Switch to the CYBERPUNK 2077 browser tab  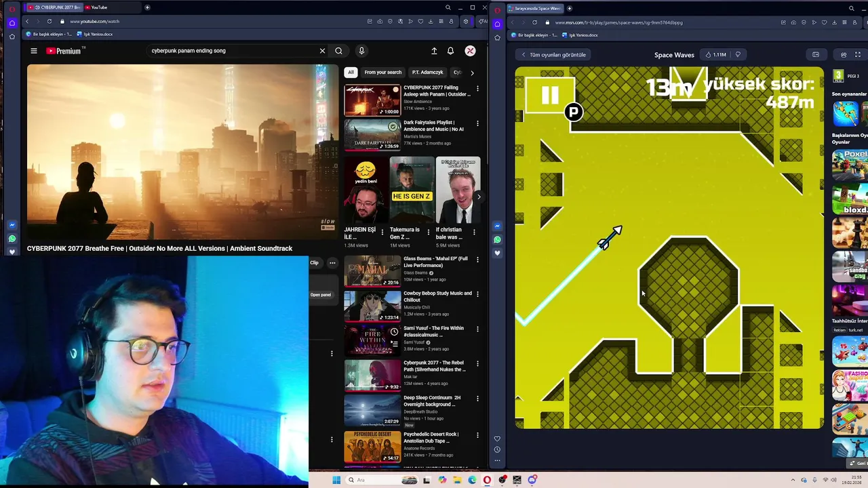tap(54, 7)
